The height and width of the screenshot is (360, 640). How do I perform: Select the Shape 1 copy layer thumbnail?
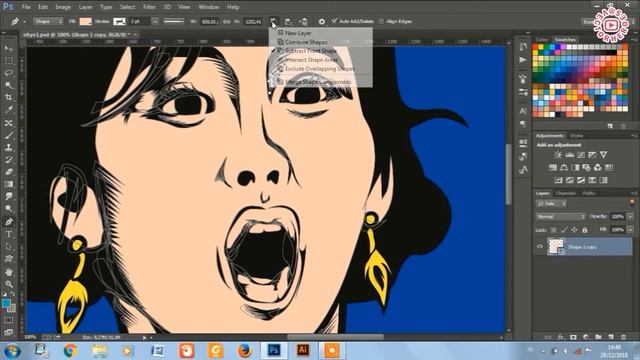tap(556, 247)
